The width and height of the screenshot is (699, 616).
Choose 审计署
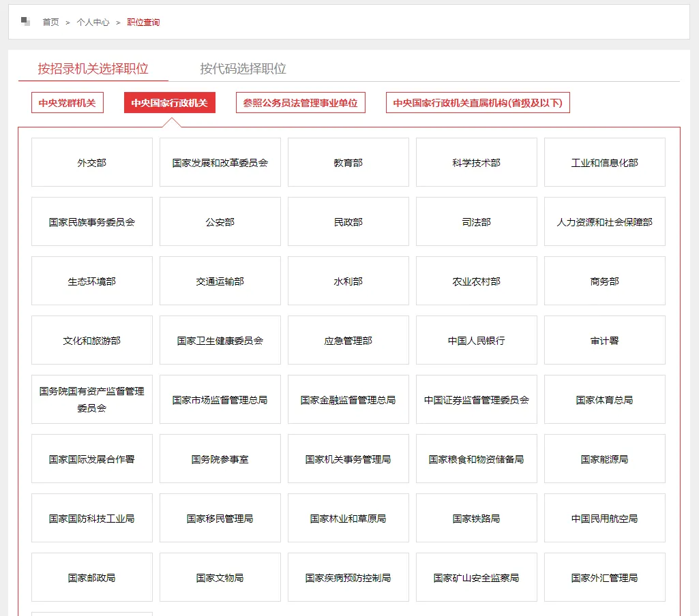[x=604, y=340]
